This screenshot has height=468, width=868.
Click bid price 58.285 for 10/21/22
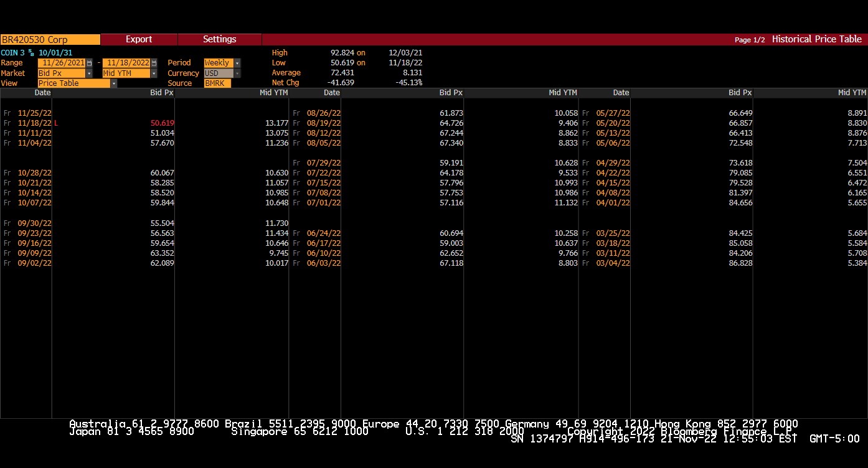pos(162,183)
